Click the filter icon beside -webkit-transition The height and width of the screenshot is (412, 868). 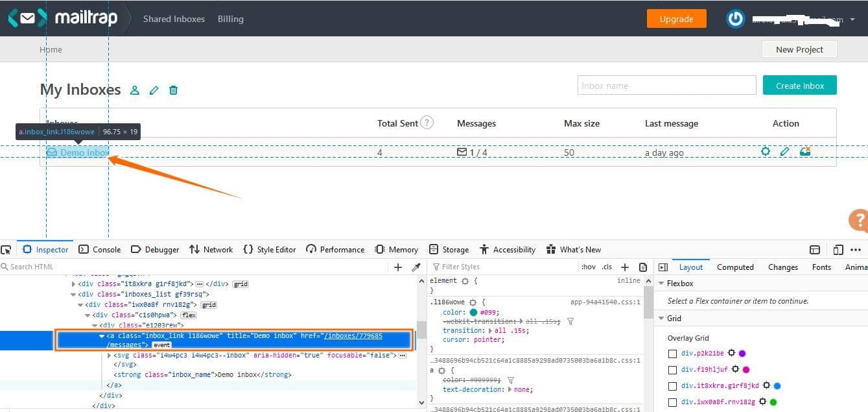[570, 321]
